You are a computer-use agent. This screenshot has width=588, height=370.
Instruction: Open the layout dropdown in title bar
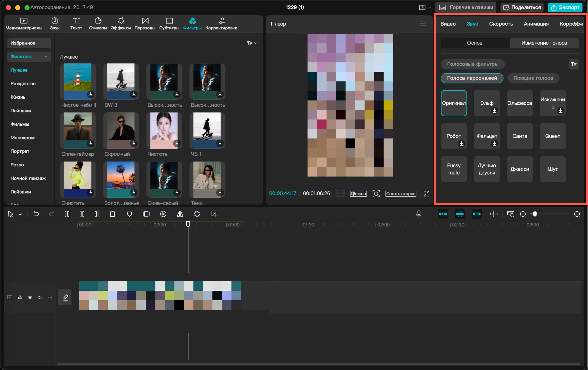tap(430, 7)
